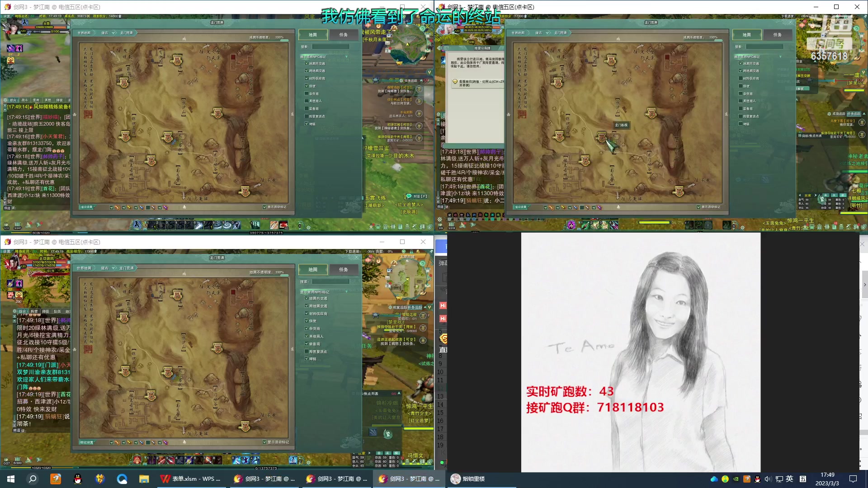Go to 世界地图 breadcrumb in top-left window
868x488 pixels.
click(x=84, y=33)
